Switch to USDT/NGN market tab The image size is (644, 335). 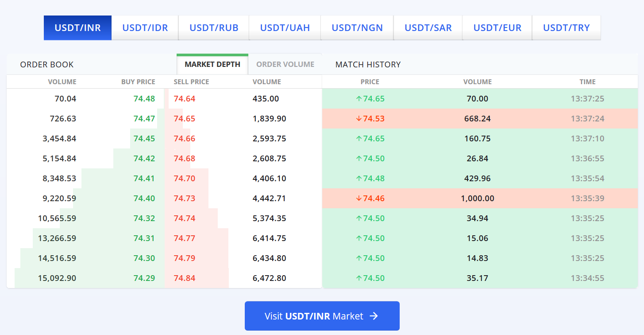[x=357, y=28]
